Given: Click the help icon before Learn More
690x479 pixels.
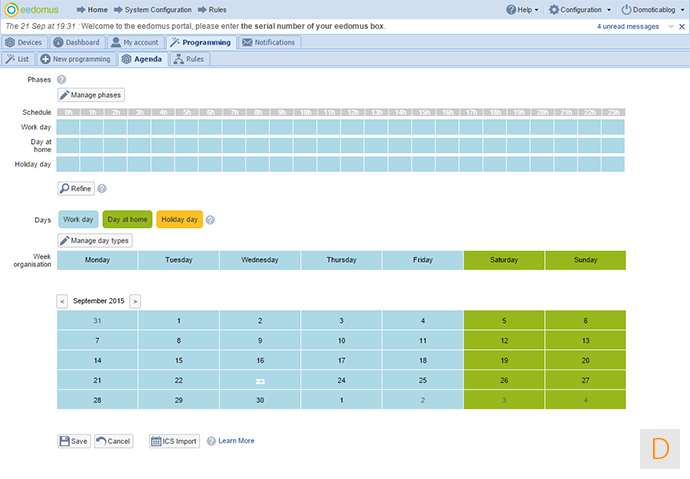Looking at the screenshot, I should (210, 441).
